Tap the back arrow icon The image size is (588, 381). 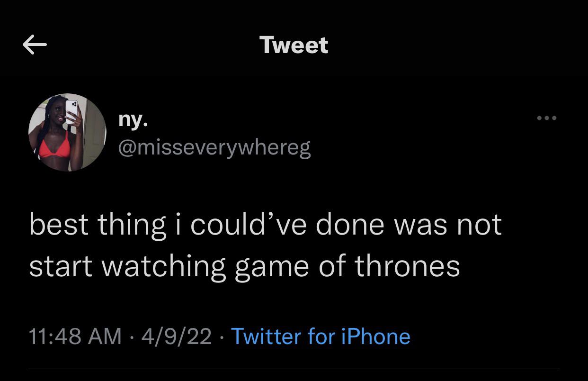click(x=35, y=45)
